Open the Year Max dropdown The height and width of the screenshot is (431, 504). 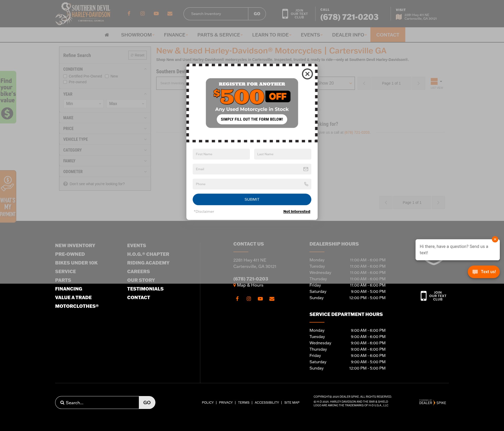point(127,104)
